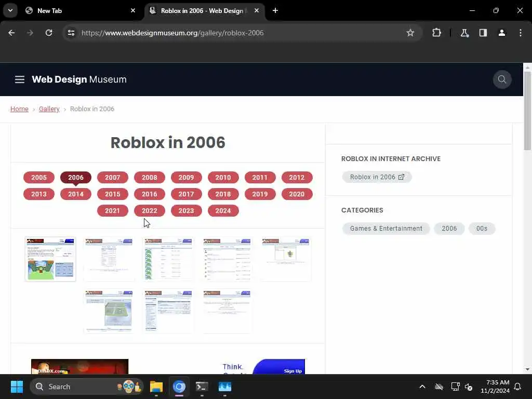Select the 2013 year pill
This screenshot has height=399, width=532.
38,194
